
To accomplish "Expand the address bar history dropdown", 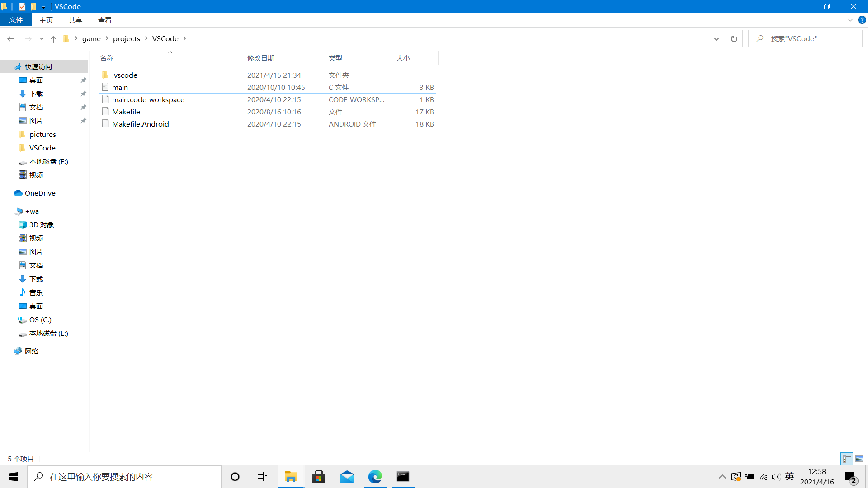I will tap(716, 39).
